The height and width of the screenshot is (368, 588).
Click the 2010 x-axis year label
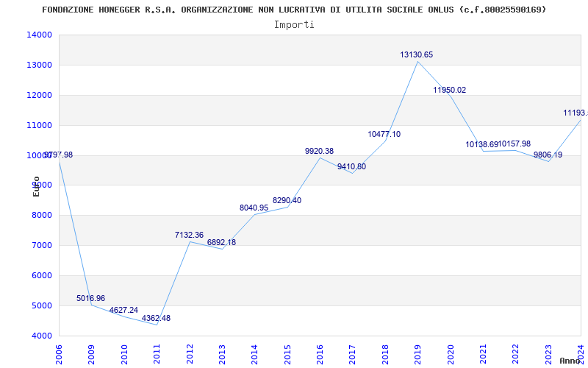(x=123, y=354)
